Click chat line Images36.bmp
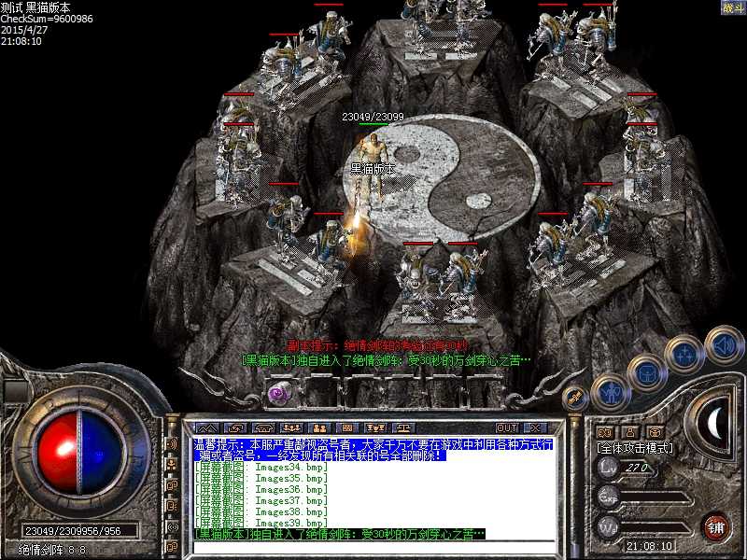747x560 pixels. coord(261,489)
